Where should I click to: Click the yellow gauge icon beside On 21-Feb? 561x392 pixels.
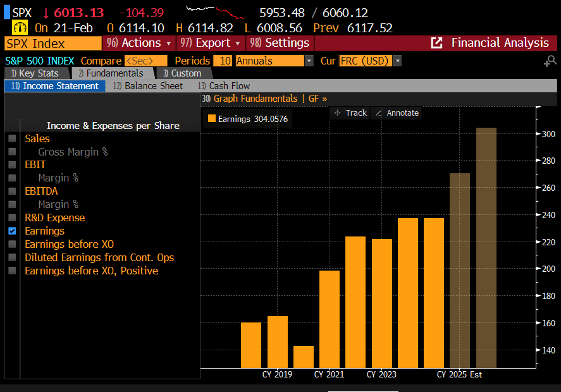click(x=20, y=28)
